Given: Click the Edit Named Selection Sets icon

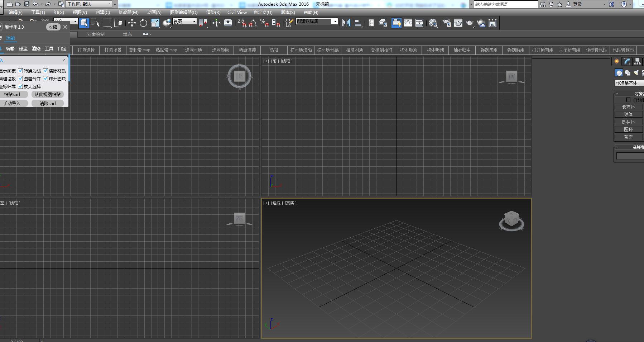Looking at the screenshot, I should pos(289,23).
